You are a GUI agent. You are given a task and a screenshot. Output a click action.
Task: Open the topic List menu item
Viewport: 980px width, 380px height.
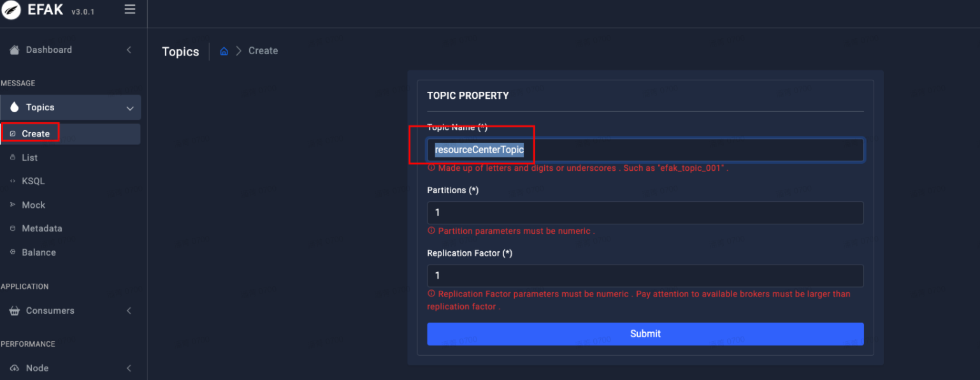pyautogui.click(x=29, y=157)
